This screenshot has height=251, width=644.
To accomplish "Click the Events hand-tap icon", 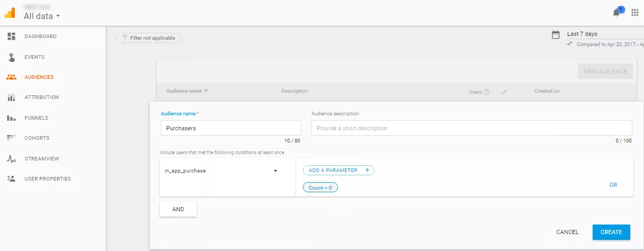I will [11, 57].
